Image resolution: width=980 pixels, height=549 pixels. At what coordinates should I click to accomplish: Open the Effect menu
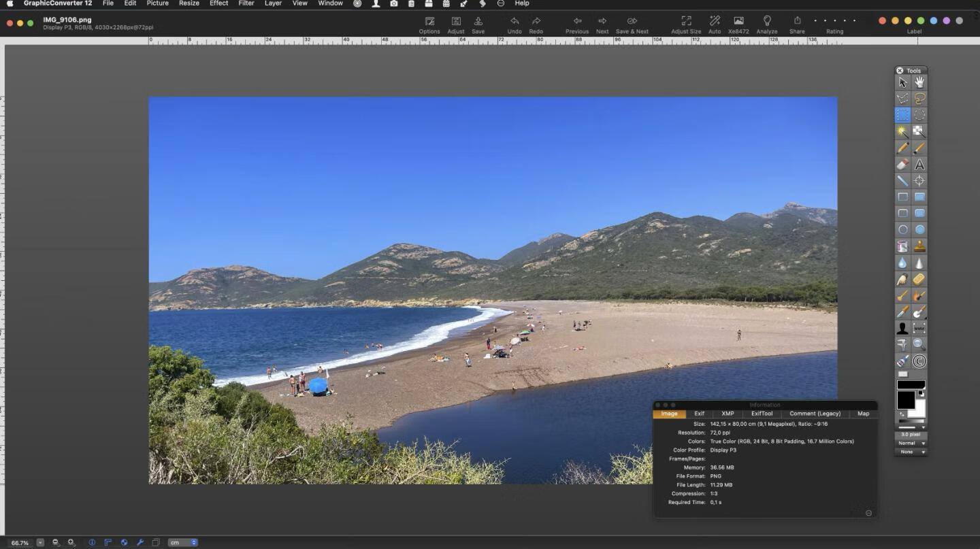click(218, 3)
